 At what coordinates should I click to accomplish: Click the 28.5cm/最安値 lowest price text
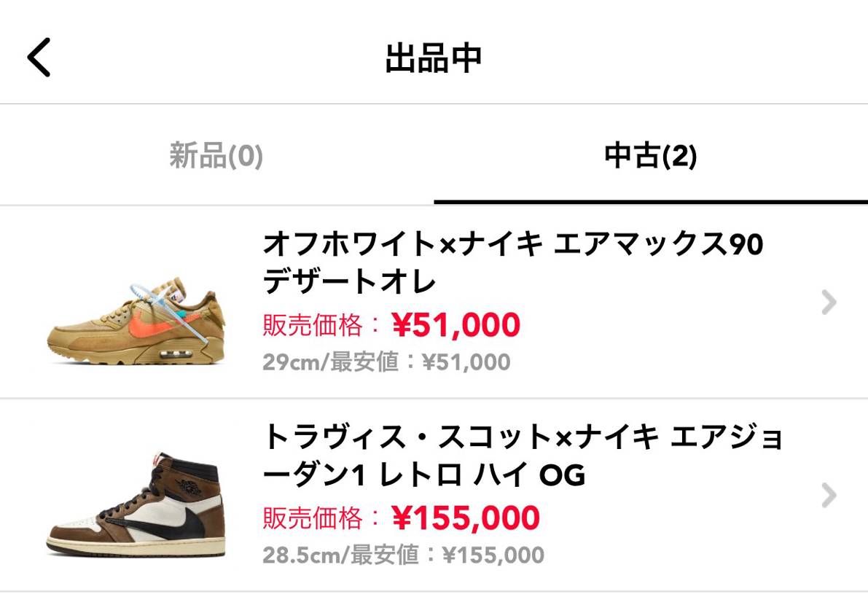coord(399,555)
